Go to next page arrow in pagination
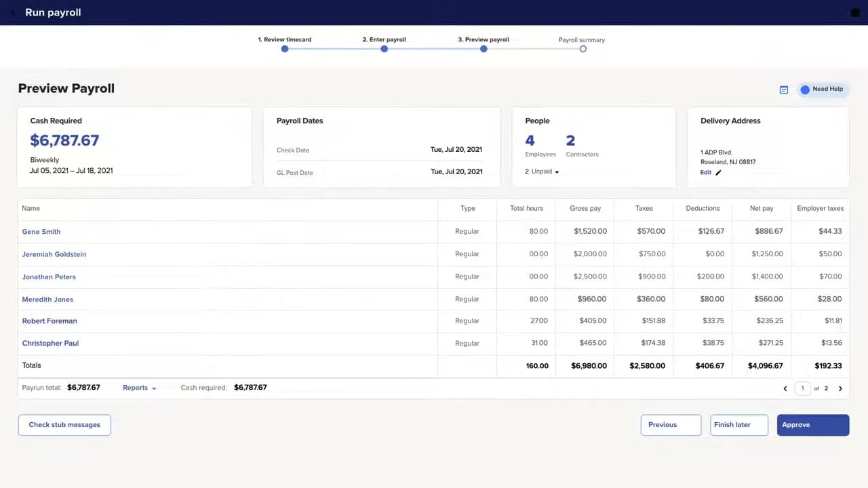The image size is (868, 488). click(x=840, y=388)
